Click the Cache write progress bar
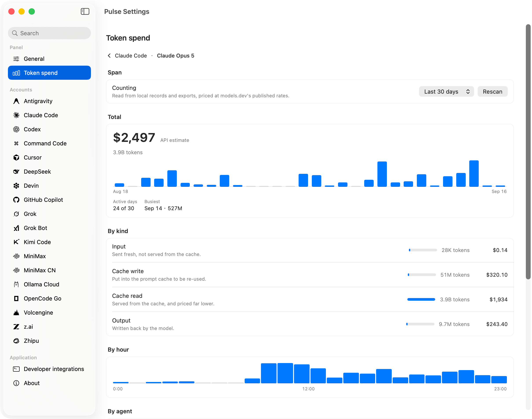532x419 pixels. (422, 275)
